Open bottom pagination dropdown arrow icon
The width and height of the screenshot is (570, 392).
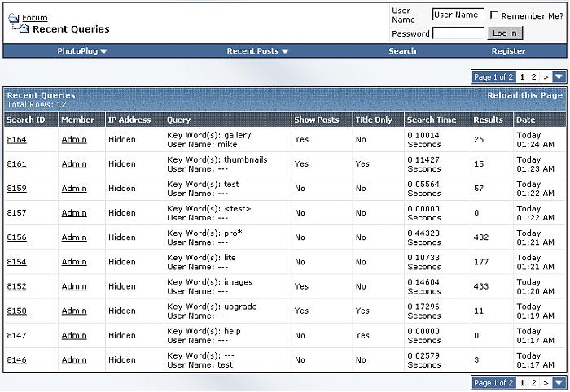[x=559, y=383]
